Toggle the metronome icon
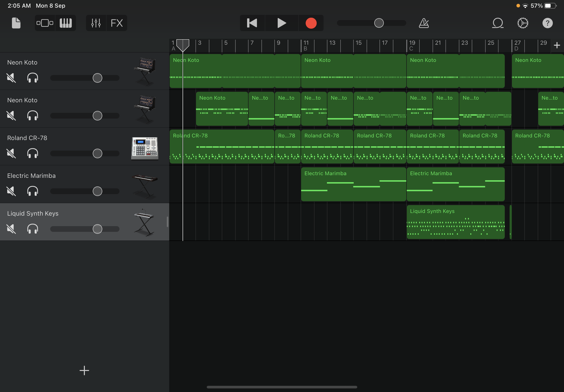Viewport: 564px width, 392px height. (x=423, y=23)
